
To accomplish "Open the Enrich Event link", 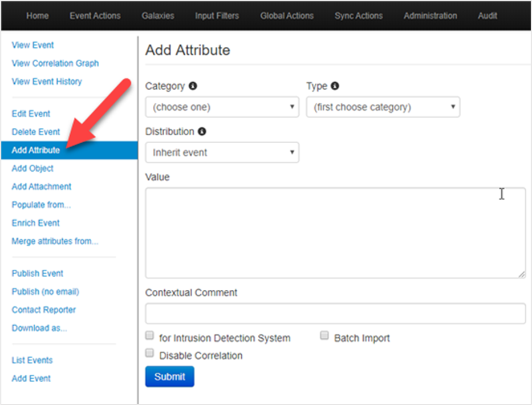I will pyautogui.click(x=35, y=223).
